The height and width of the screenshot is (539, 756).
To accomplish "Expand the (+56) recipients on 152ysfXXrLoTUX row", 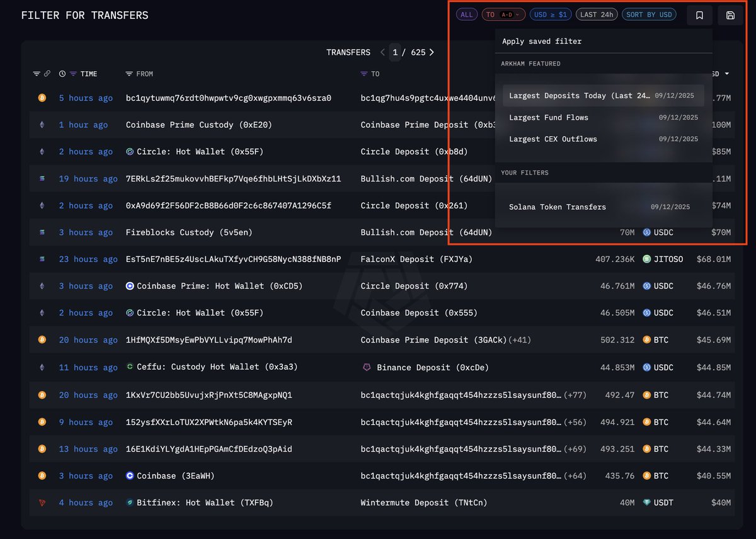I will click(575, 422).
